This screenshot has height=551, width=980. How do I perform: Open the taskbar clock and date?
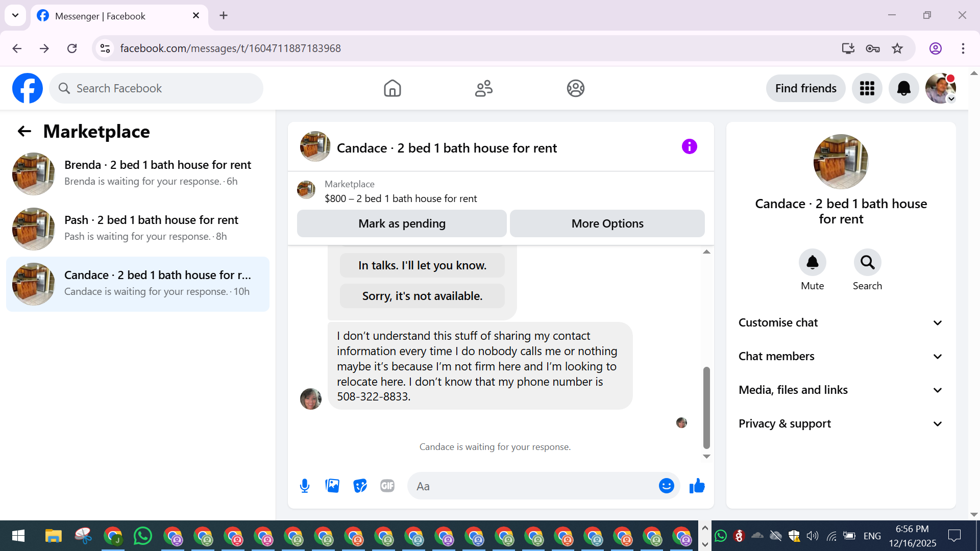pos(912,536)
